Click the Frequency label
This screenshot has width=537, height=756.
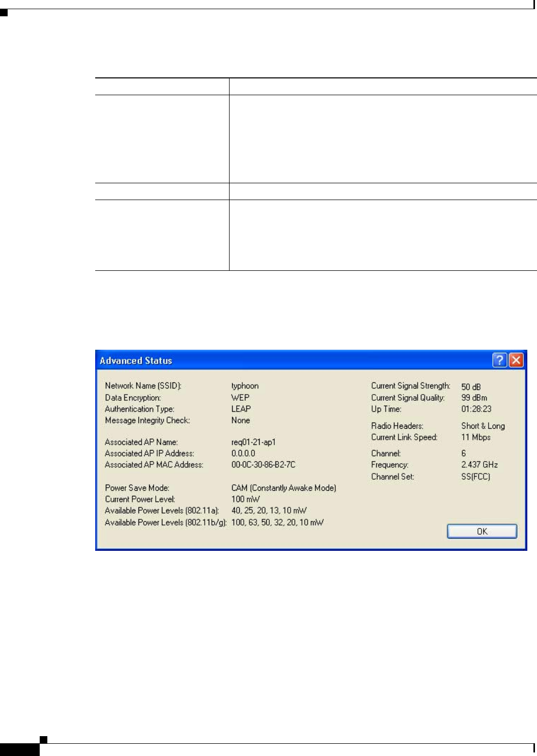click(x=389, y=465)
